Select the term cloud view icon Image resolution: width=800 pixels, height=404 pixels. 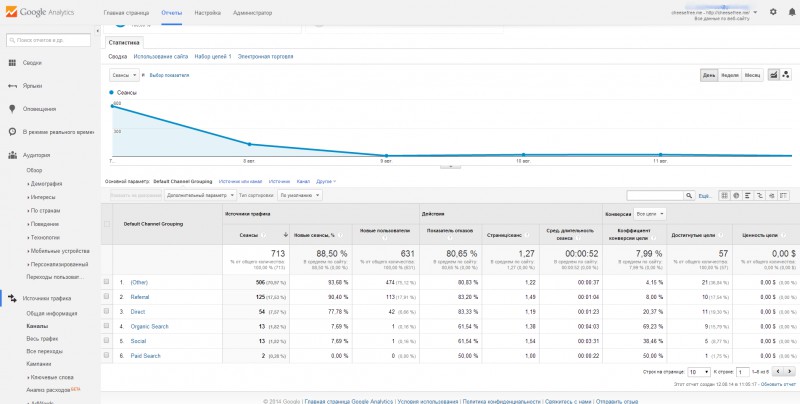pyautogui.click(x=771, y=195)
